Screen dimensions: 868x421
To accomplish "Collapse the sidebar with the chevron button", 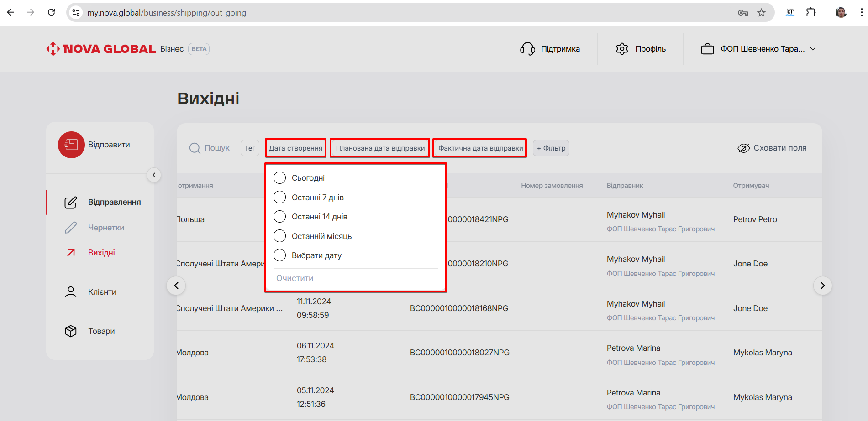I will [x=154, y=175].
